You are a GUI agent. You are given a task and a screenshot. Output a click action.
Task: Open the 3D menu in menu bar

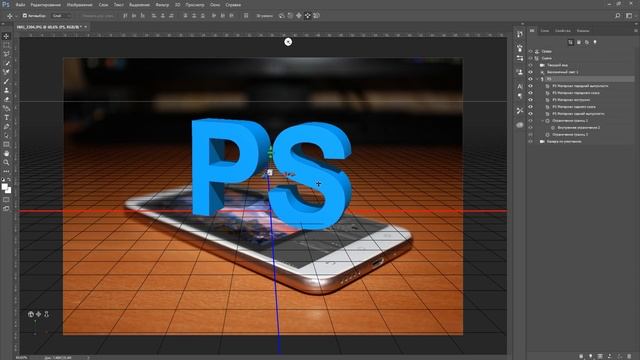click(177, 5)
